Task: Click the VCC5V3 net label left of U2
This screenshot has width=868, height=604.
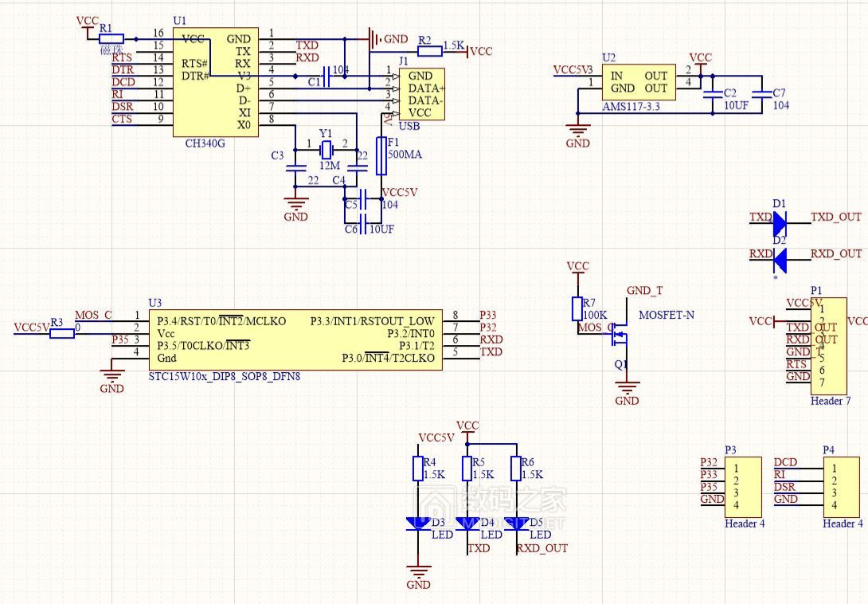Action: (x=573, y=70)
